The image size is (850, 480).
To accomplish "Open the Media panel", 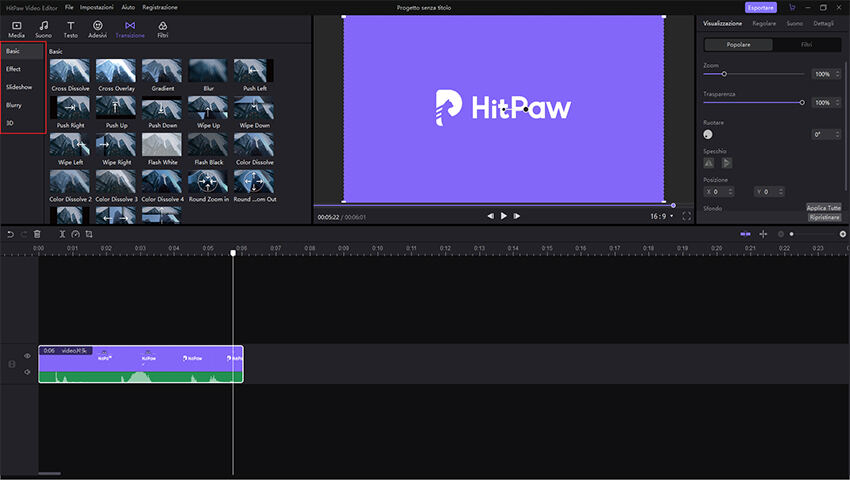I will [16, 28].
